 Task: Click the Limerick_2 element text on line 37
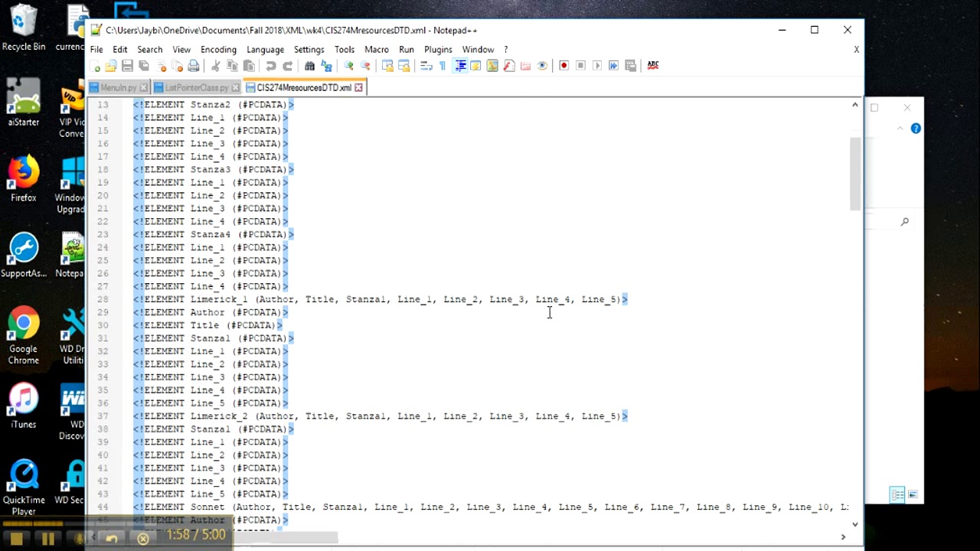[x=219, y=416]
